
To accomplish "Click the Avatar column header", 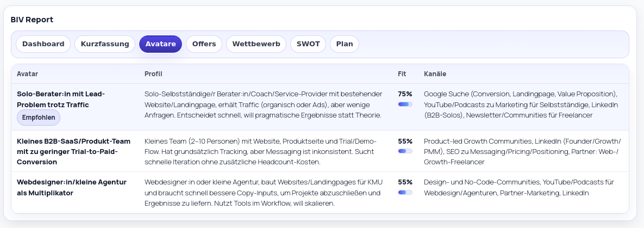I will pyautogui.click(x=27, y=73).
